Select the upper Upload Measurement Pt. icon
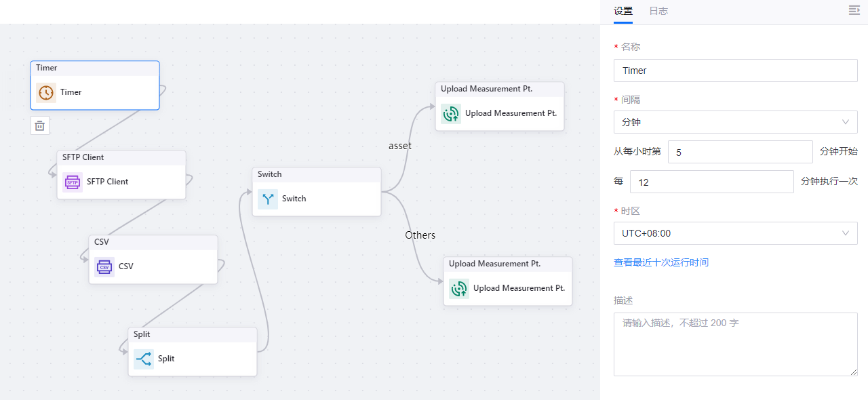 (451, 114)
